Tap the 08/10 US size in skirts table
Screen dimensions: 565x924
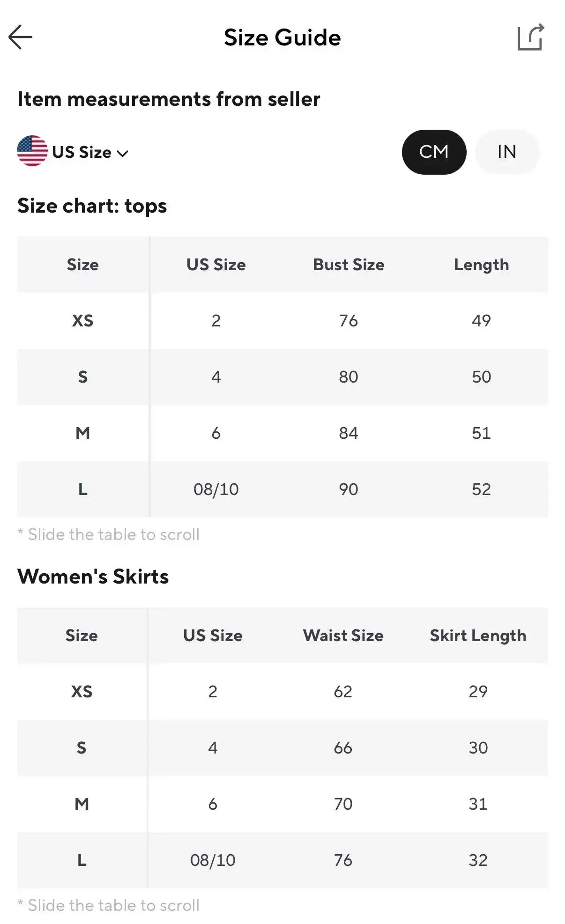(x=213, y=860)
